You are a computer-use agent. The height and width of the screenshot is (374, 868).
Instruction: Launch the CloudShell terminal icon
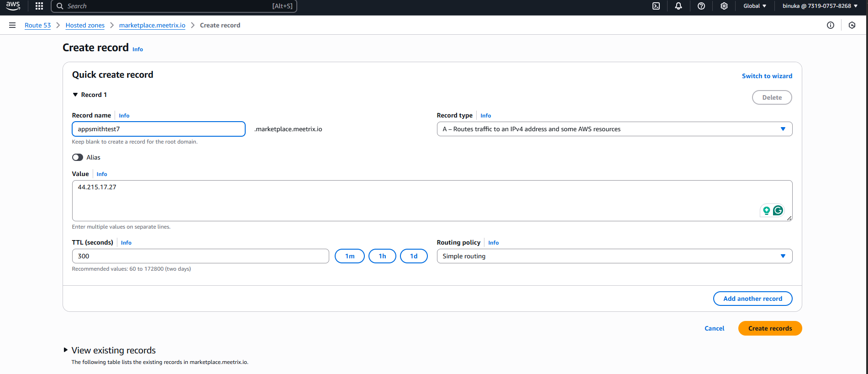coord(656,6)
